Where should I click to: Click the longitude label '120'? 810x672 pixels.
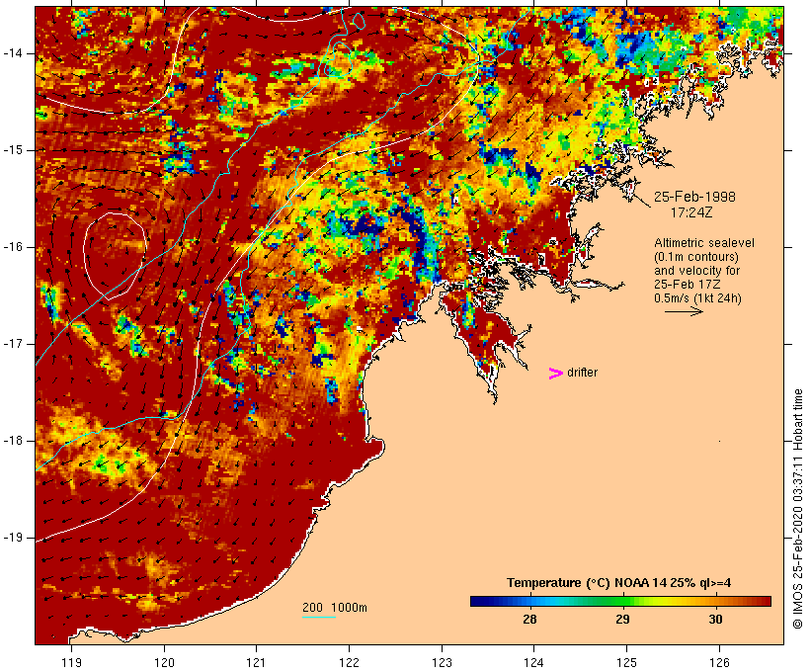click(164, 662)
